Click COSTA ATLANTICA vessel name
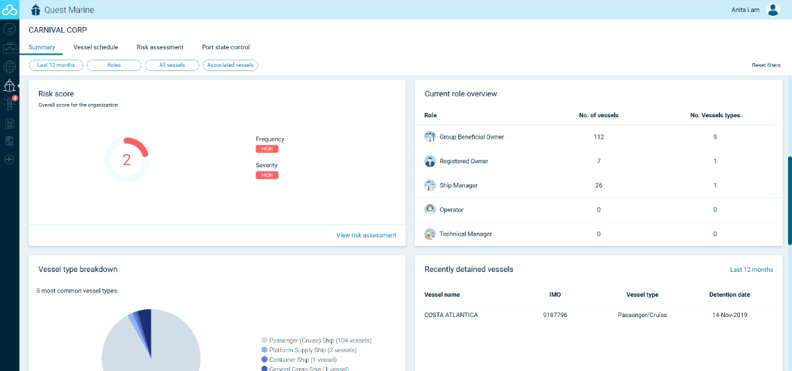 [x=451, y=315]
